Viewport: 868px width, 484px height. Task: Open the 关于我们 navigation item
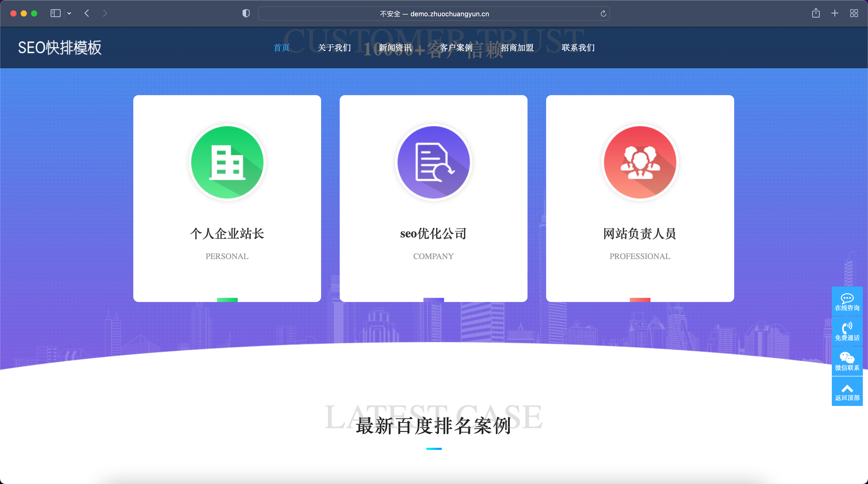[x=334, y=48]
